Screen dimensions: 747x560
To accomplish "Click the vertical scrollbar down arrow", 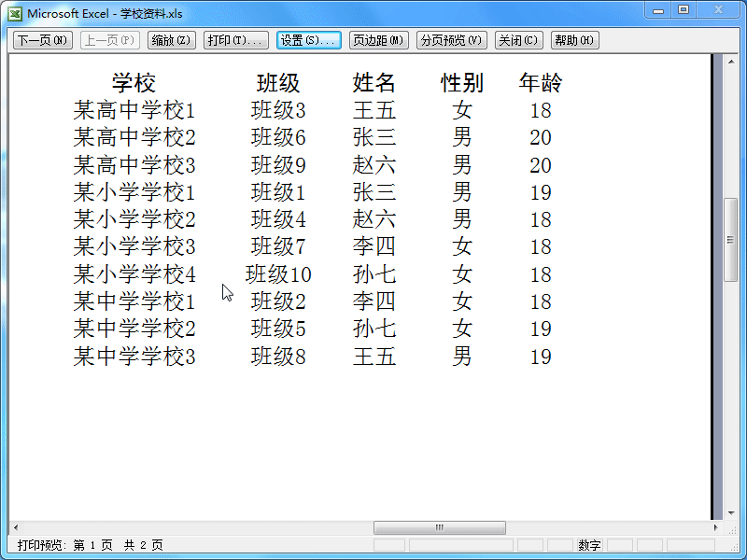I will pos(731,512).
